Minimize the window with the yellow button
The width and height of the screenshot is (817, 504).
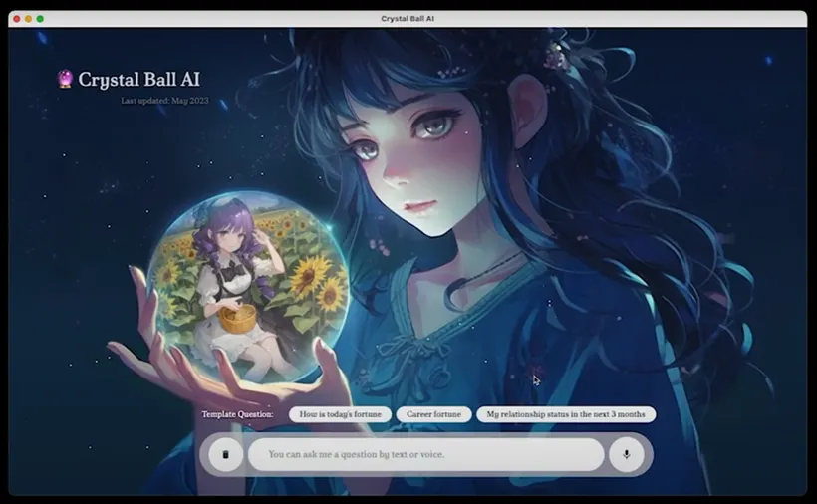29,19
